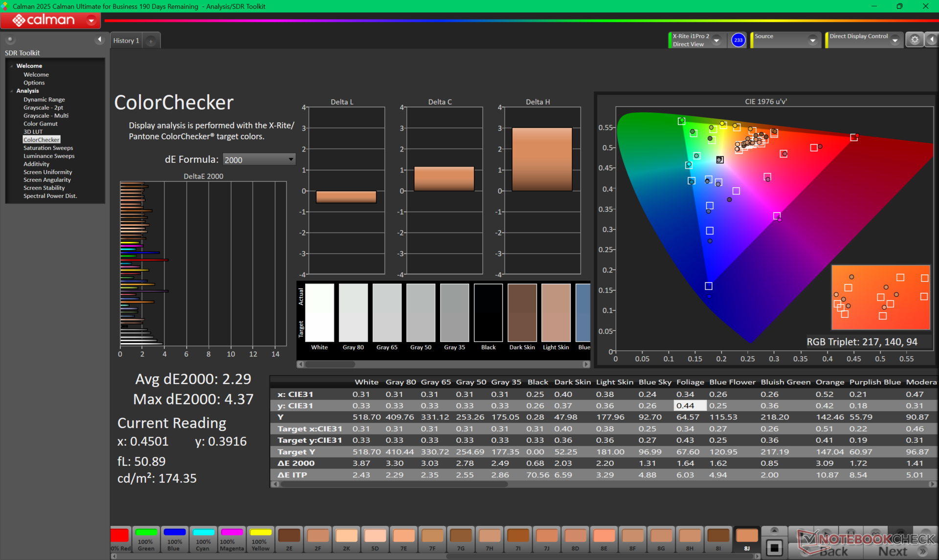Select the 100% Magenta color patch
Image resolution: width=939 pixels, height=560 pixels.
[x=231, y=539]
